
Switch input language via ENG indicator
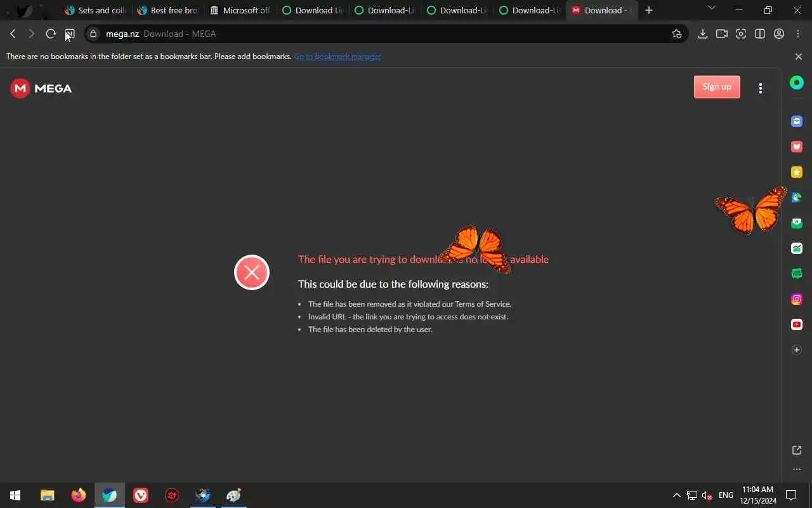pos(726,495)
